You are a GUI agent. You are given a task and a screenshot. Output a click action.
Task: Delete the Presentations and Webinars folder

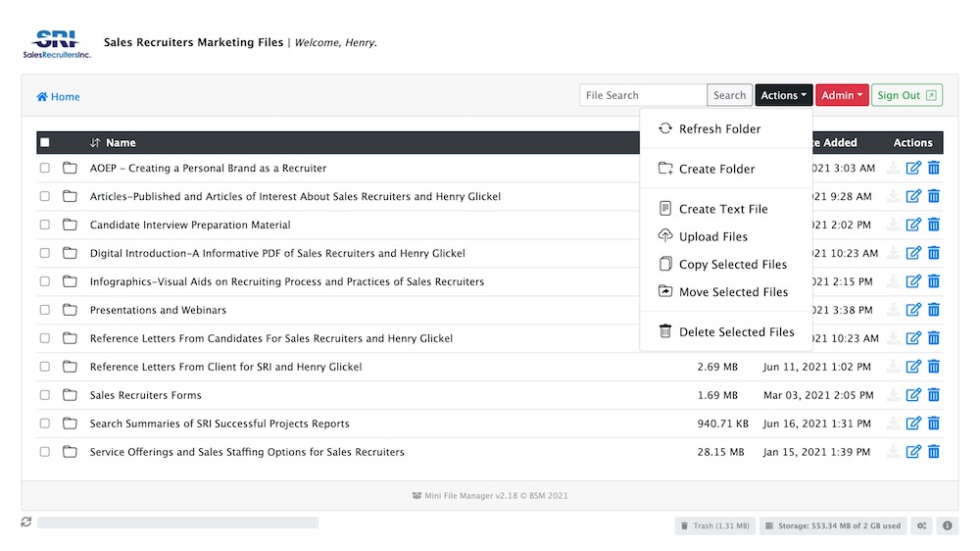pyautogui.click(x=934, y=310)
